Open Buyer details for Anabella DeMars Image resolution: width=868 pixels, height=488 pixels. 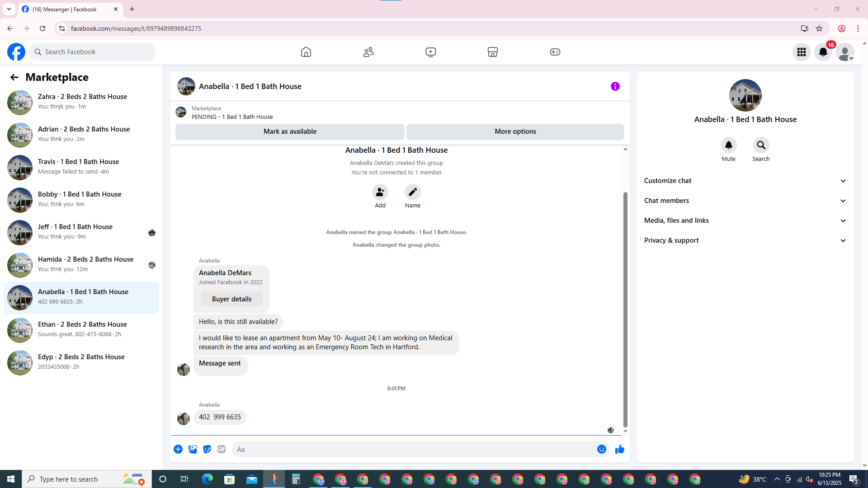click(x=231, y=299)
